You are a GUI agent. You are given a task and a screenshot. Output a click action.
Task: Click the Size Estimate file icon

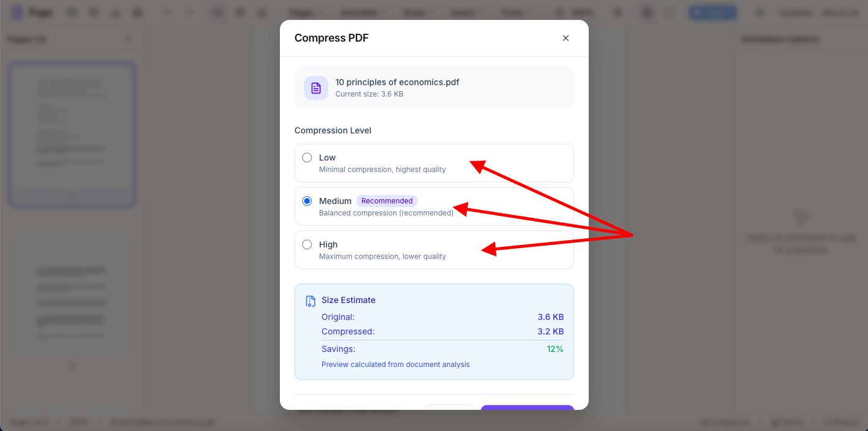pyautogui.click(x=311, y=301)
